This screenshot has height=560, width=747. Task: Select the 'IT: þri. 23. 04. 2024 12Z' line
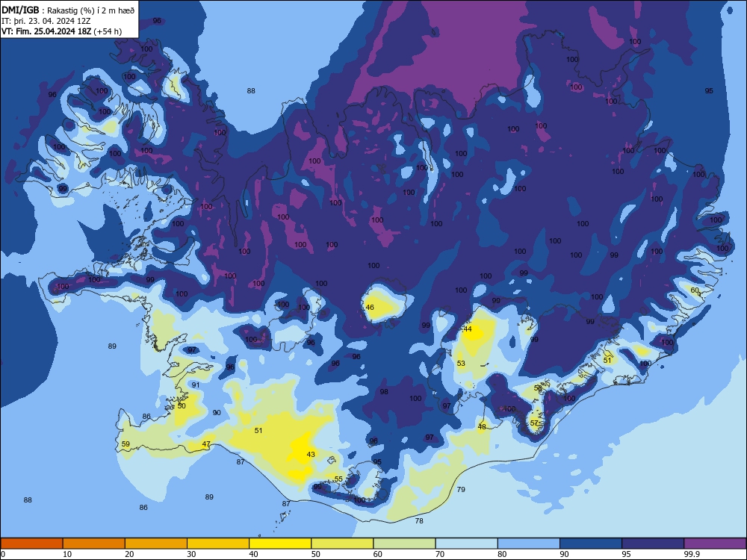point(46,21)
